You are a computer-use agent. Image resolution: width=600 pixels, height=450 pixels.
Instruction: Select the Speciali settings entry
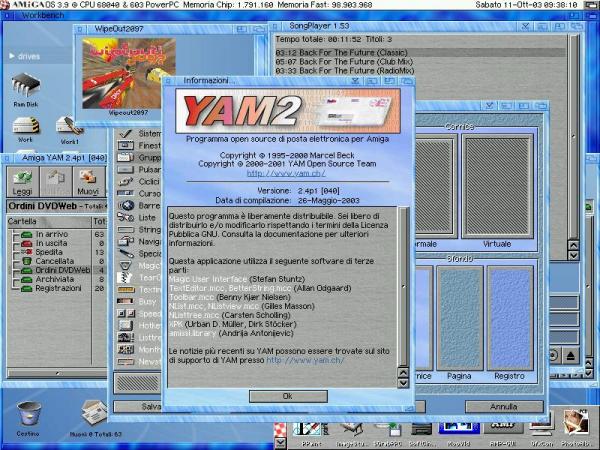click(140, 253)
